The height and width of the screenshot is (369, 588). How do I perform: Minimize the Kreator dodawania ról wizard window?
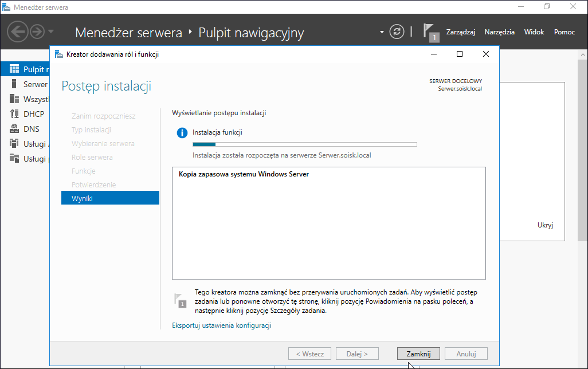(434, 54)
